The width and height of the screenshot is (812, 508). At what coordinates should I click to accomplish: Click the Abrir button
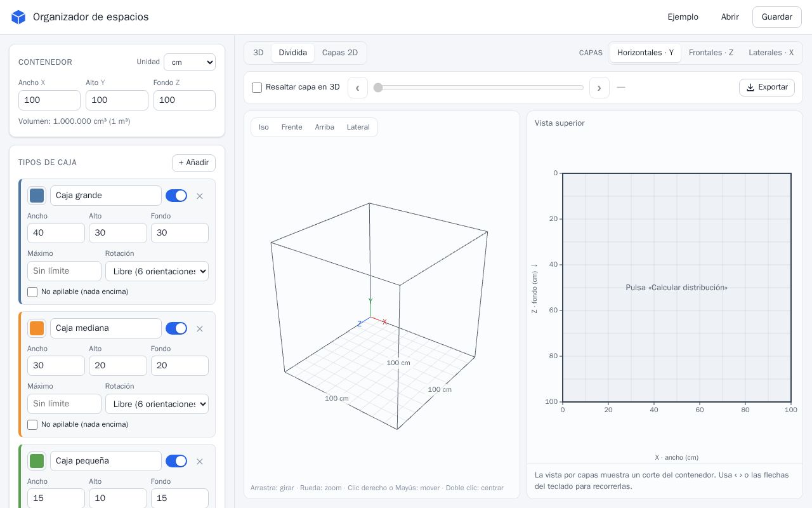point(730,17)
